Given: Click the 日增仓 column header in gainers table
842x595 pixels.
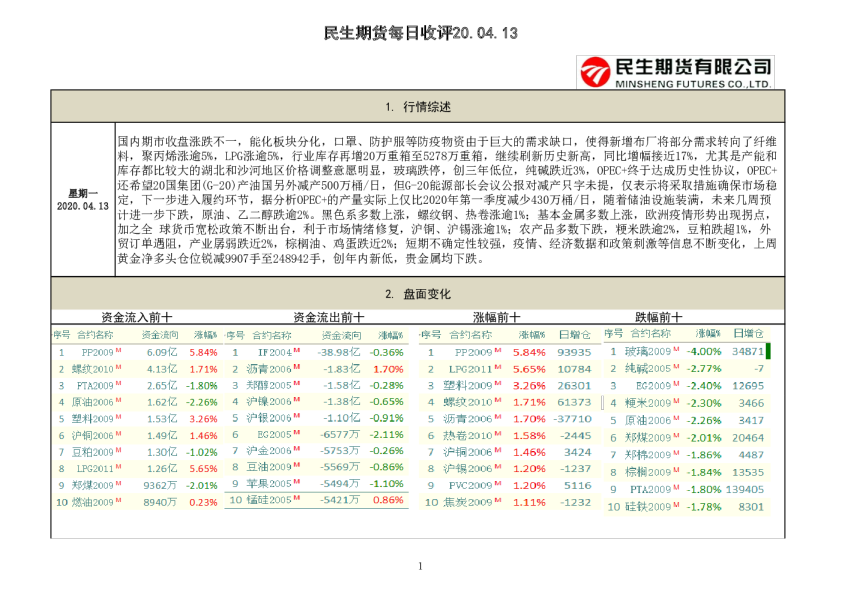Looking at the screenshot, I should (573, 335).
